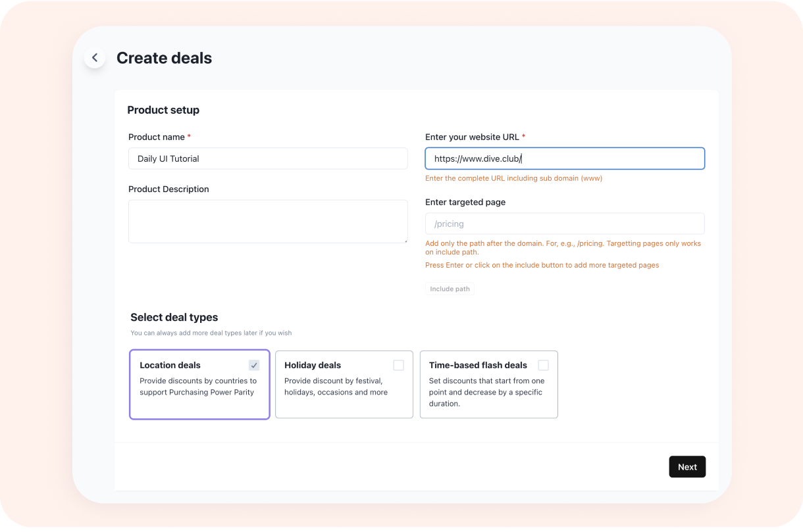The height and width of the screenshot is (532, 803).
Task: Click the Product name label
Action: 157,137
